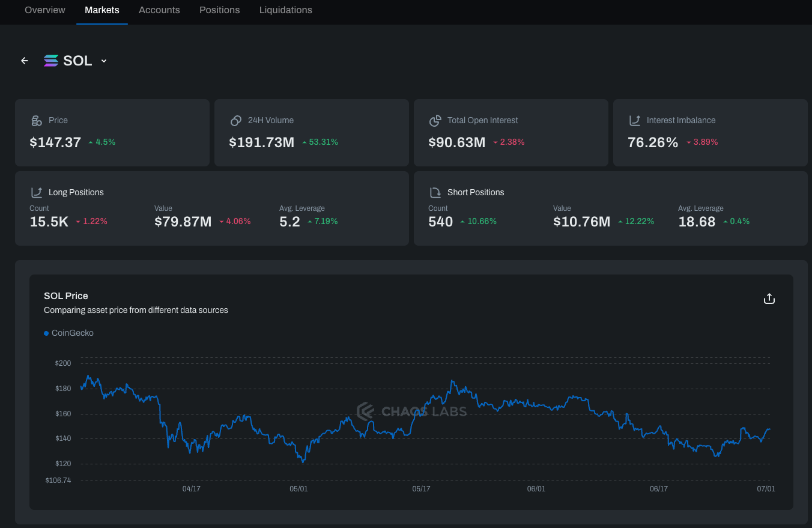The image size is (812, 528).
Task: Open the Overview tab
Action: pos(45,10)
